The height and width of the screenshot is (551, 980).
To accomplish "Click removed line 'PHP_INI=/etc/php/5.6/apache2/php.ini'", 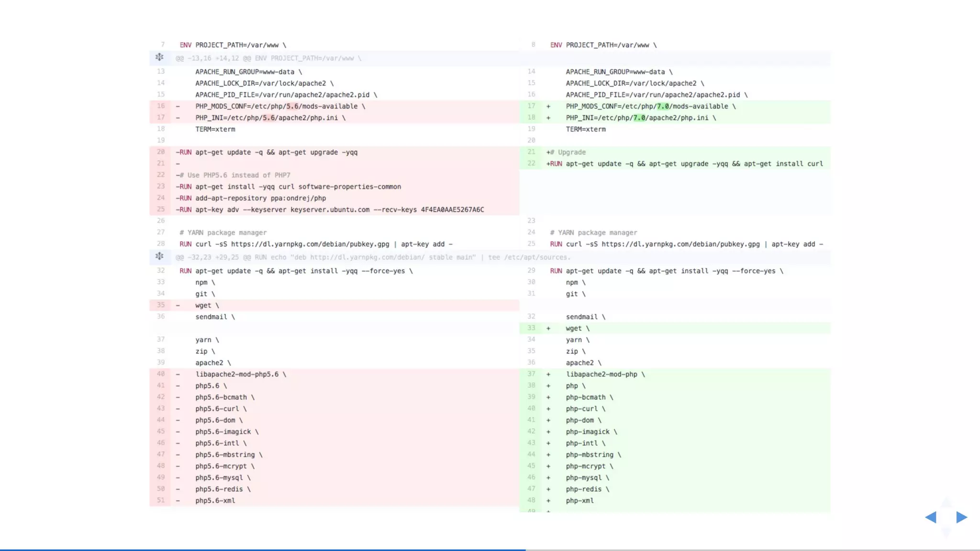I will pos(334,118).
